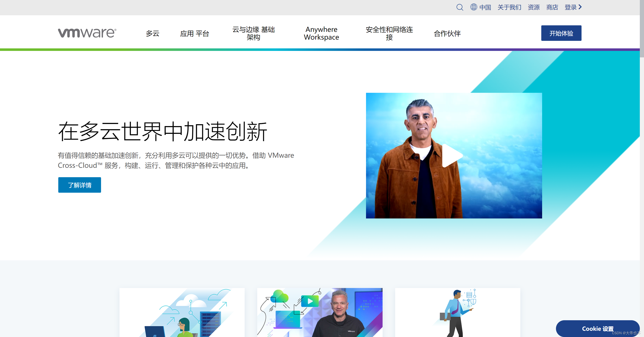
Task: Click the 了解详情 button
Action: tap(79, 185)
